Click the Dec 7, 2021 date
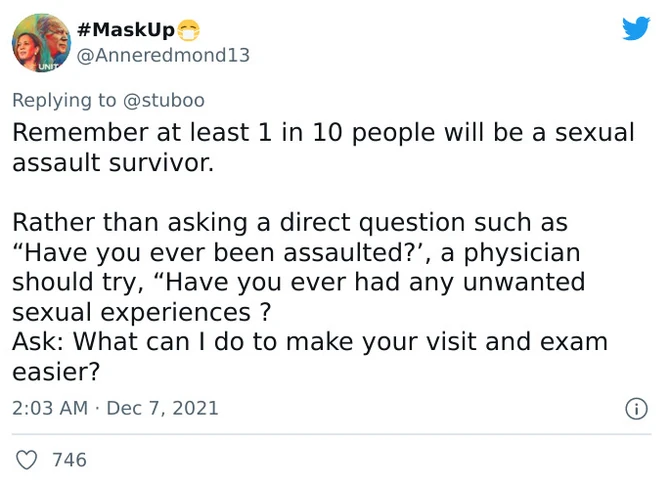This screenshot has height=484, width=670. tap(162, 408)
